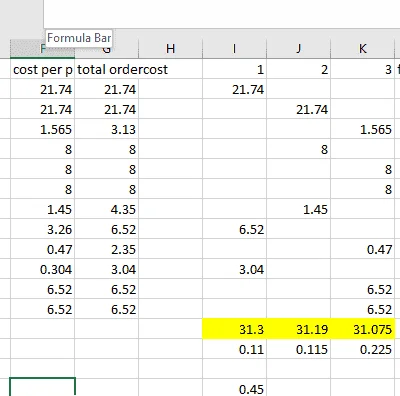Select the 0.47 cell in column K
The image size is (400, 396).
[x=362, y=249]
